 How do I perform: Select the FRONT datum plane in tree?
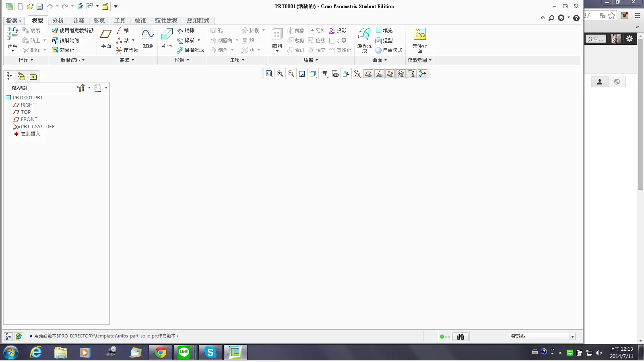point(25,119)
